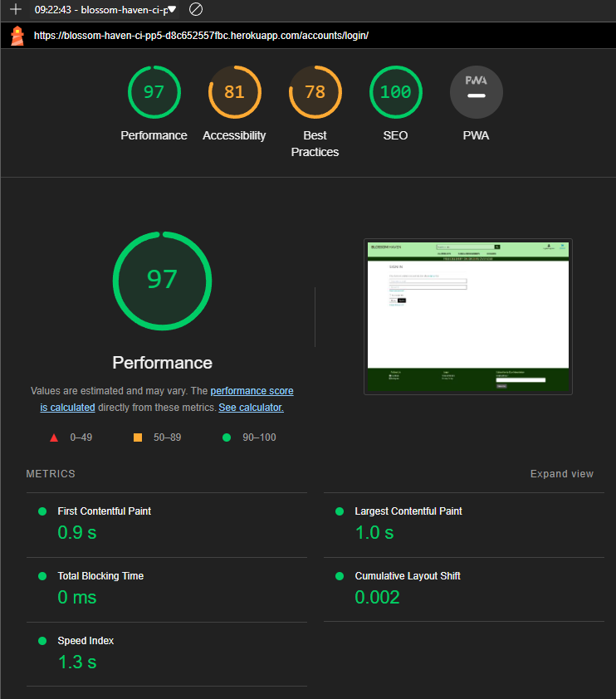This screenshot has height=699, width=616.
Task: Jump to Performance via the 97 gauge
Action: tap(154, 92)
